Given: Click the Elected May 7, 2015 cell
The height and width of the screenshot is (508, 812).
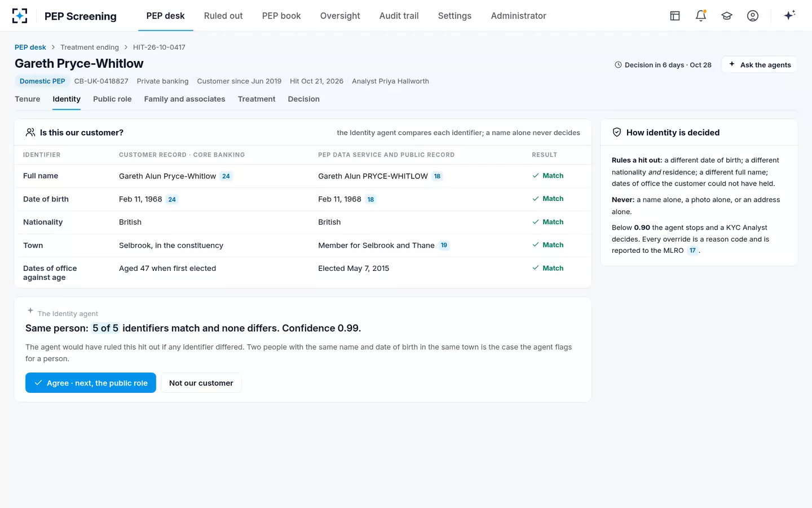Looking at the screenshot, I should coord(354,269).
